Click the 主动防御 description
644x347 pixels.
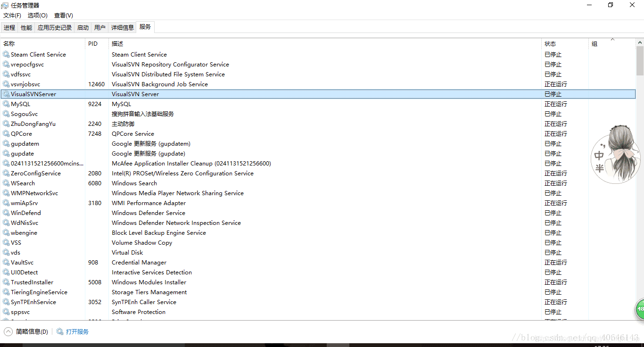click(123, 124)
